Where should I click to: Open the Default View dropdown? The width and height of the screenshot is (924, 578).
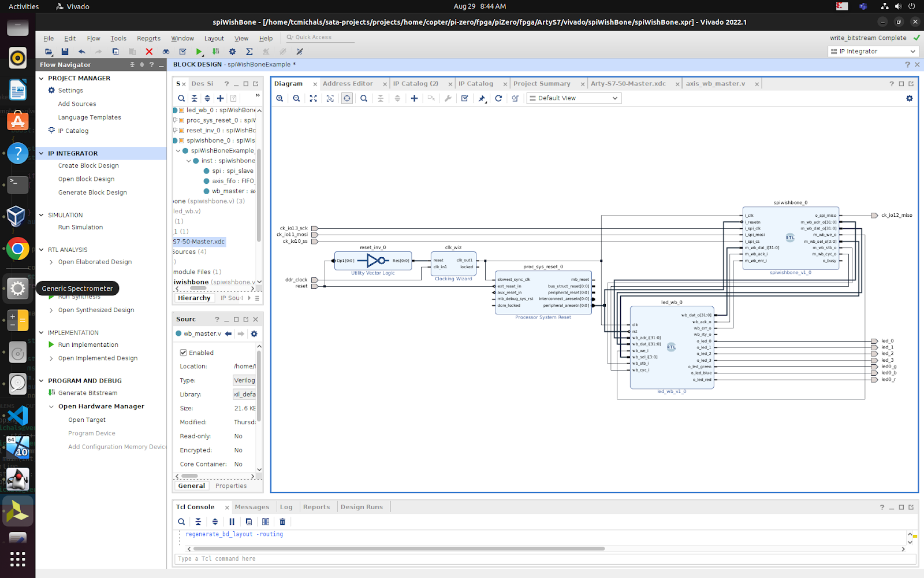[573, 98]
